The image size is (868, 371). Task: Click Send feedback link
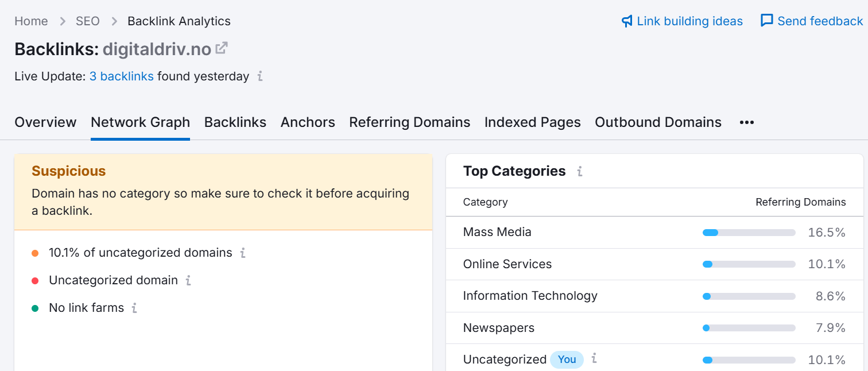[x=820, y=21]
